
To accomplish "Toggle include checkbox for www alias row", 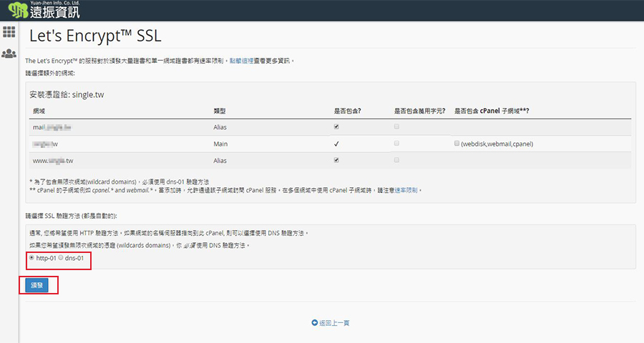I will tap(336, 160).
